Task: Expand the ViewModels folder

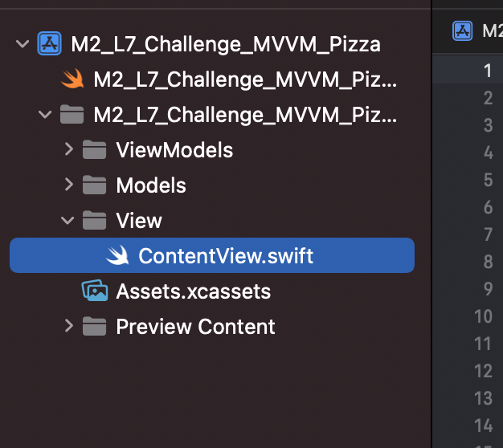Action: [x=68, y=149]
